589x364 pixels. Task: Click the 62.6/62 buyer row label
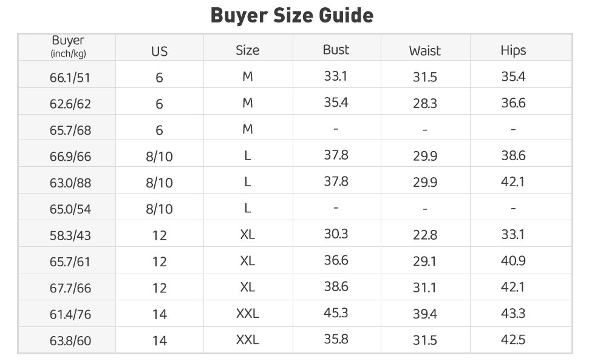[x=70, y=104]
